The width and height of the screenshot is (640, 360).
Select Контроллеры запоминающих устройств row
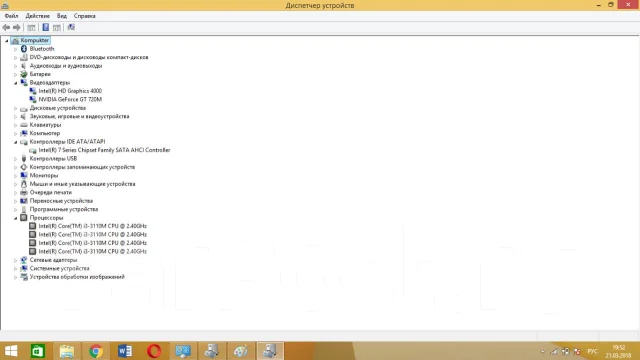pyautogui.click(x=82, y=167)
